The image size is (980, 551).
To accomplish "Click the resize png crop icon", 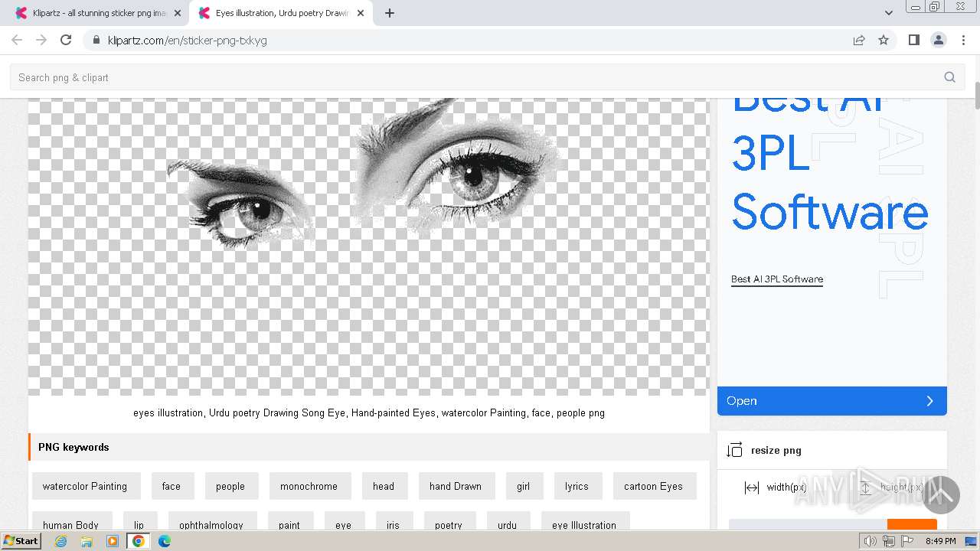I will [x=734, y=450].
